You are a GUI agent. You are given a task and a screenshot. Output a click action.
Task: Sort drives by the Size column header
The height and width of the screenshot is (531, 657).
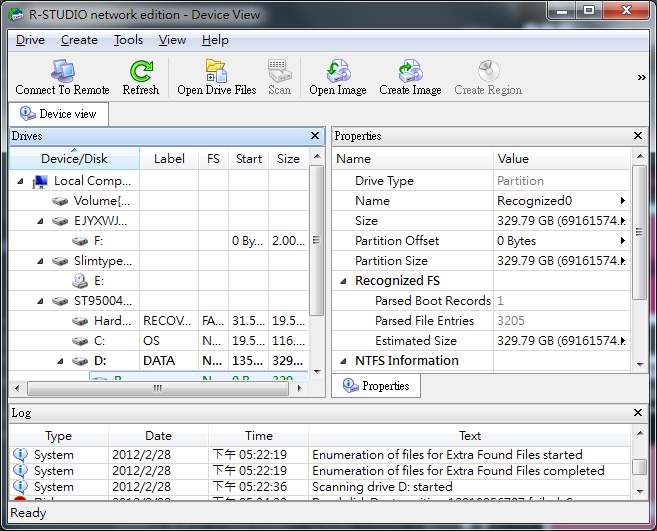[288, 158]
